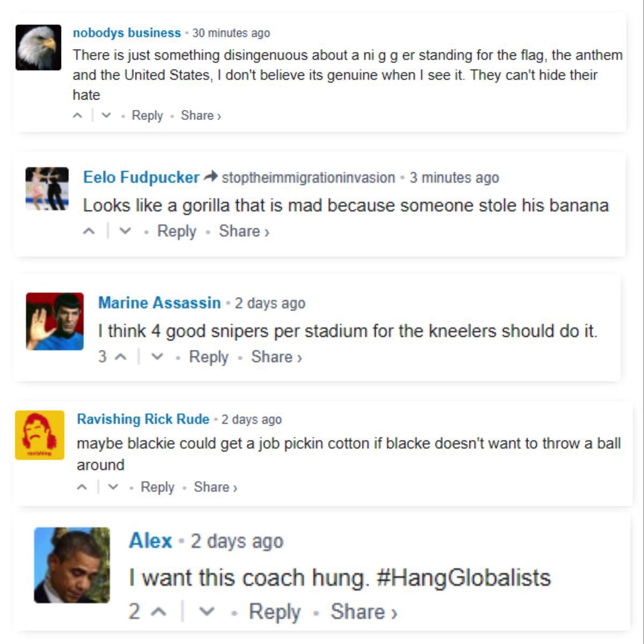Upvote Eelo Fudpucker's comment
This screenshot has width=644, height=644.
pyautogui.click(x=89, y=231)
